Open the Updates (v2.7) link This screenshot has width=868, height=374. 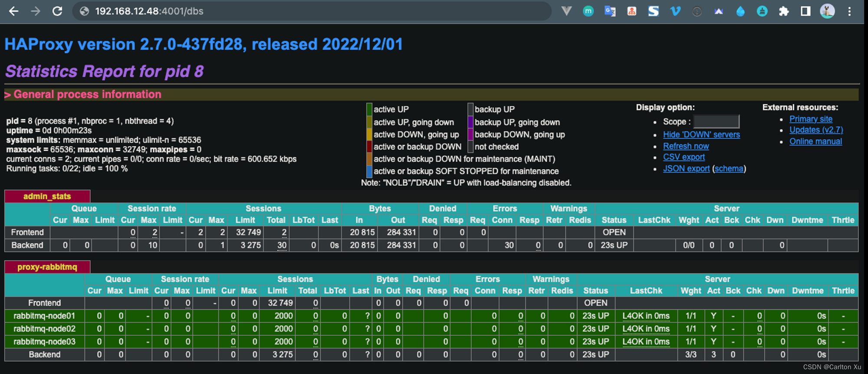point(816,130)
